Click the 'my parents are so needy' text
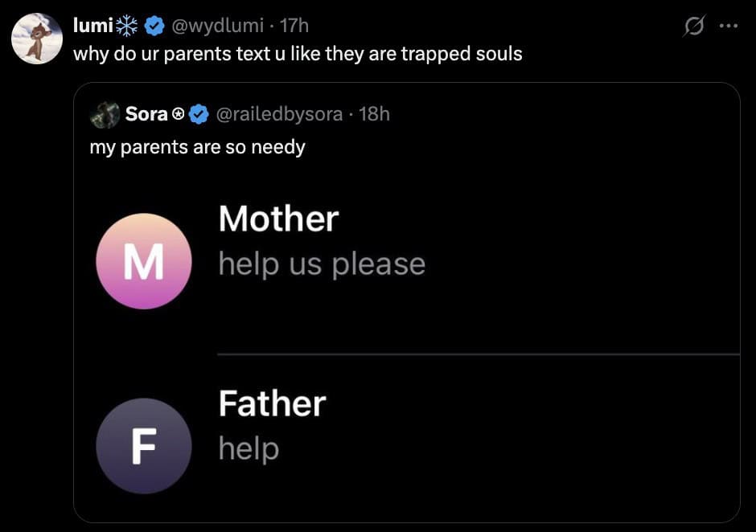Image resolution: width=756 pixels, height=532 pixels. (197, 148)
